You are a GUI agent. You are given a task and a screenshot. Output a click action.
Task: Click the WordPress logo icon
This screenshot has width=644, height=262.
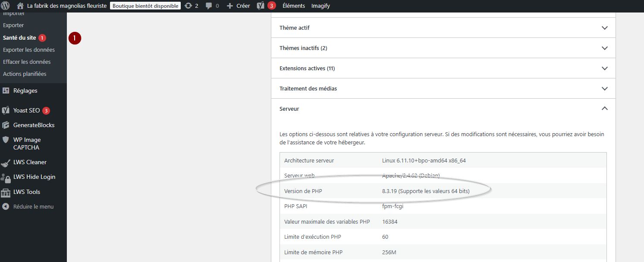[x=6, y=6]
